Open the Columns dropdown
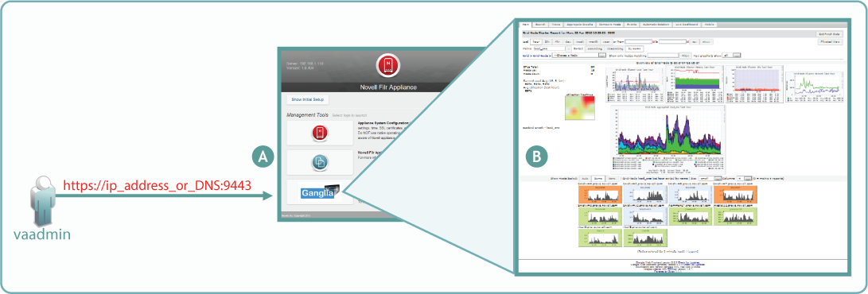Viewport: 868px width, 294px height. point(744,179)
